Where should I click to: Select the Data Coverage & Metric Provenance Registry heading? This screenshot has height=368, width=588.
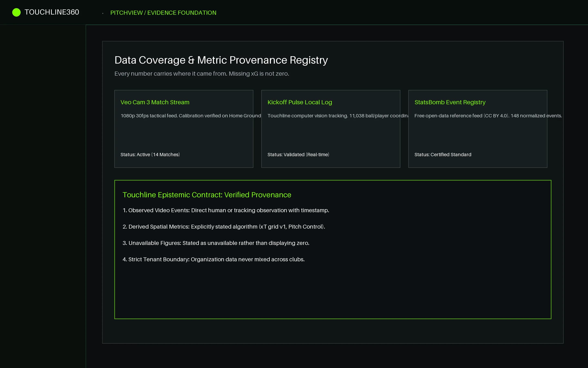click(x=221, y=60)
